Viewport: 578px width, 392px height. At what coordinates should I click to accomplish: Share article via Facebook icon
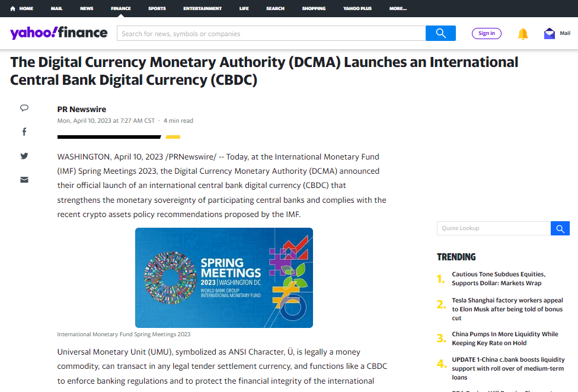(24, 132)
